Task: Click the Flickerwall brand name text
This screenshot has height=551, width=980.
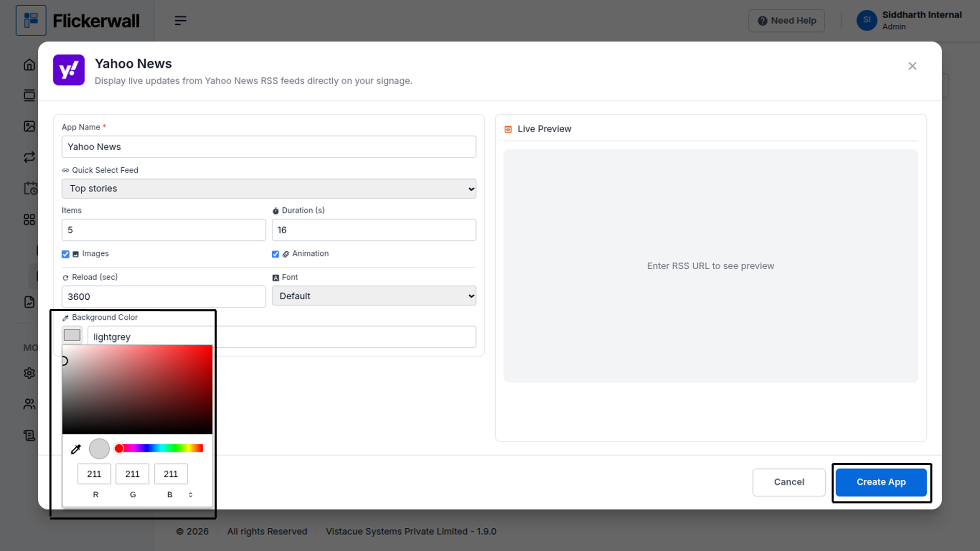Action: click(96, 21)
